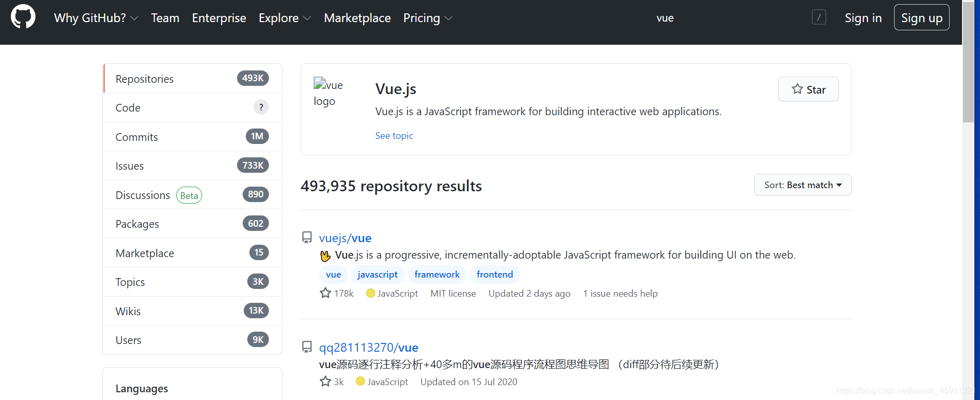
Task: Click the Sign in link
Action: pos(863,18)
